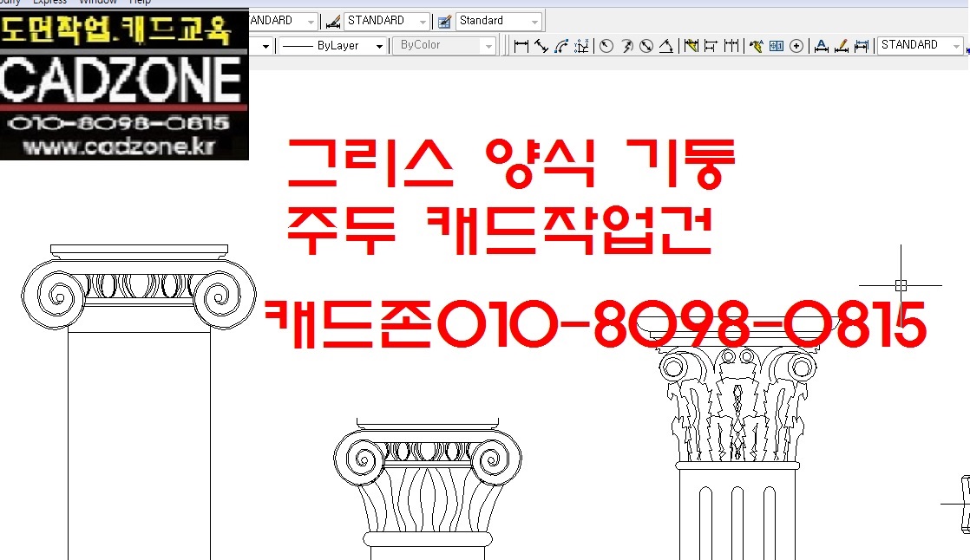This screenshot has width=970, height=560.
Task: Select the Baseline dimension tool
Action: point(711,46)
